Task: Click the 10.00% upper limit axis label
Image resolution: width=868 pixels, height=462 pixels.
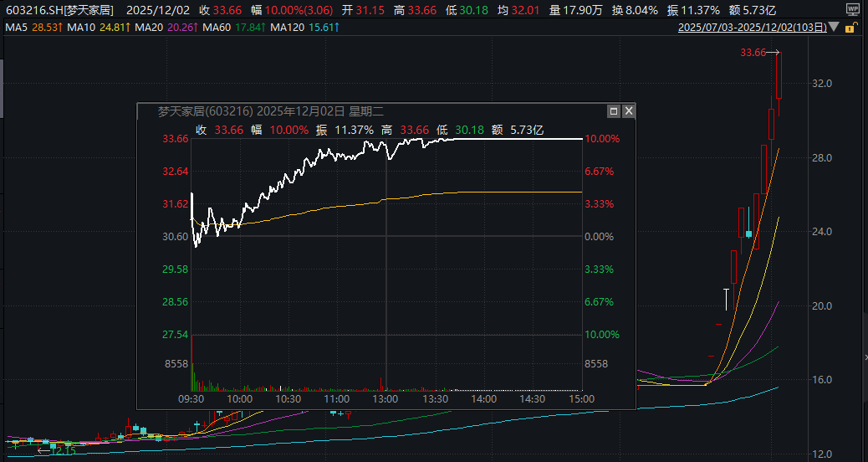Action: click(x=602, y=139)
